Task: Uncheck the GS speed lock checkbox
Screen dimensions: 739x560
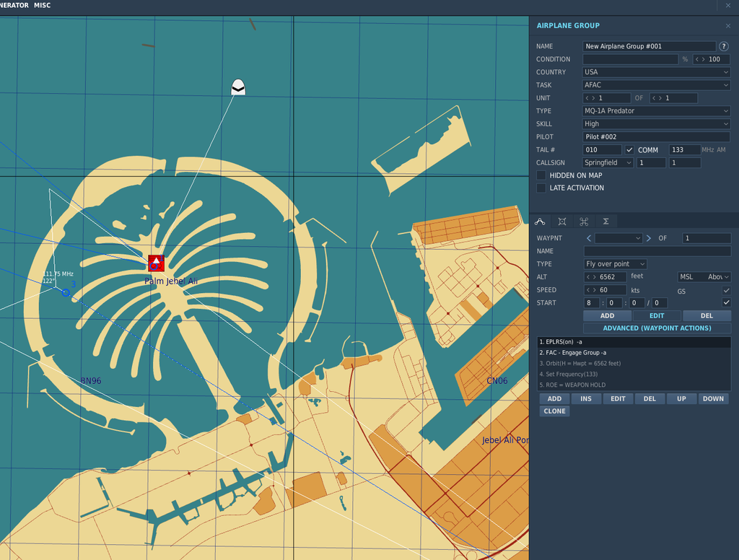Action: (726, 290)
